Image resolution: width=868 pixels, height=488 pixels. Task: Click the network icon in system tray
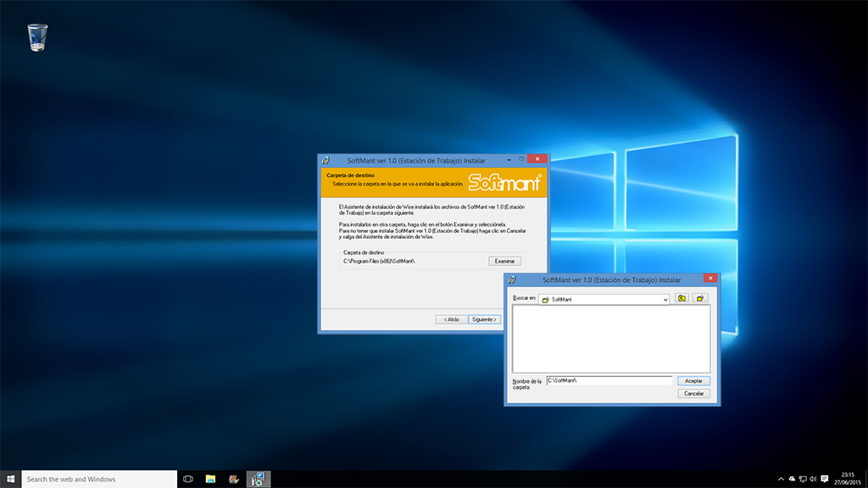(802, 479)
